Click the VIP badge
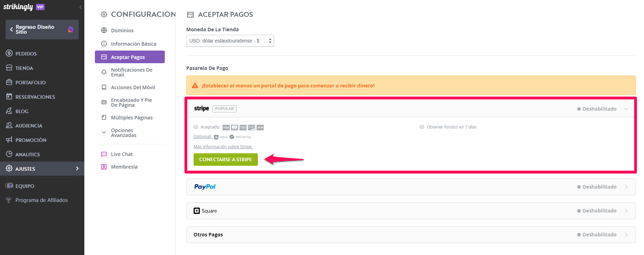This screenshot has width=644, height=255. click(40, 7)
